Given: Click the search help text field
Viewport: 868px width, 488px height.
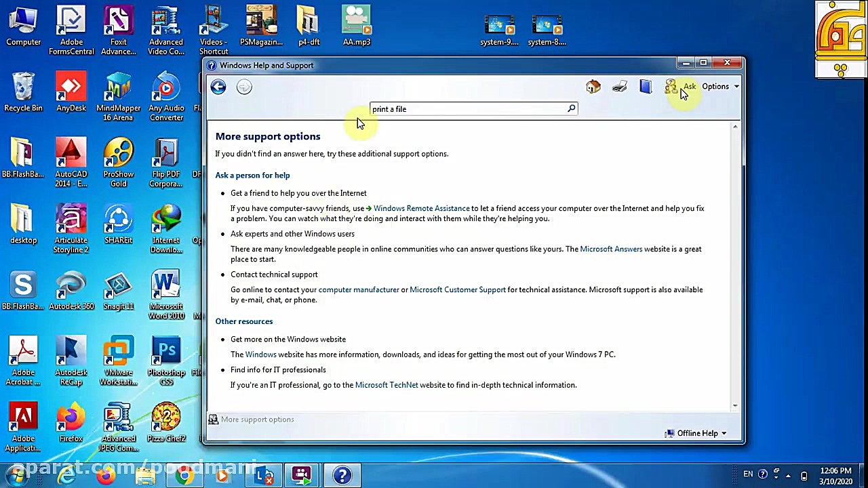Looking at the screenshot, I should [x=468, y=109].
